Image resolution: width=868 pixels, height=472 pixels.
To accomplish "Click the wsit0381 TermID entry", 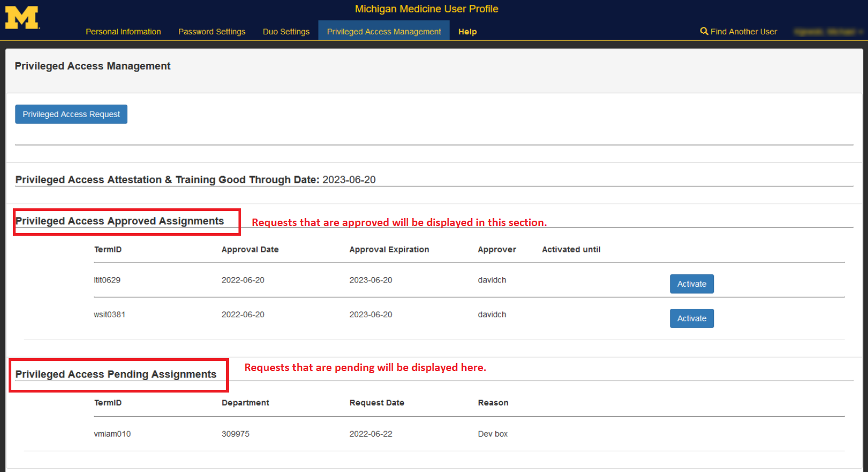I will 109,315.
